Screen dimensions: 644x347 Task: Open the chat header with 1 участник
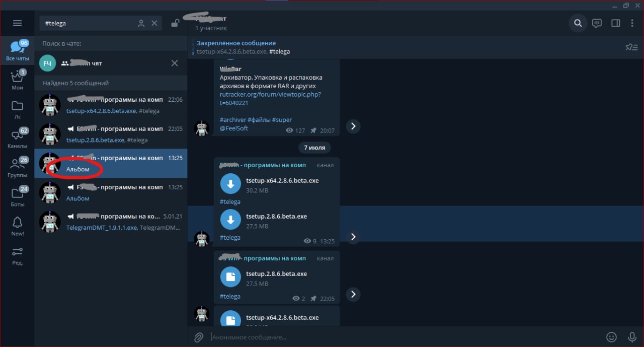click(x=211, y=23)
